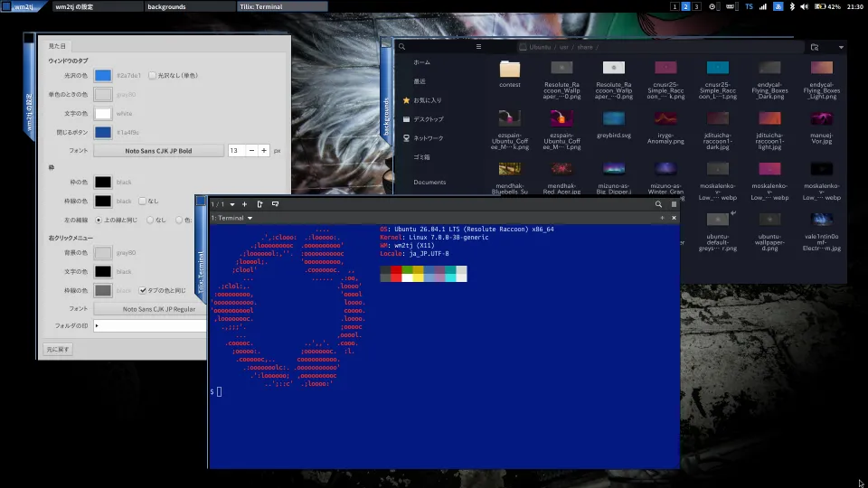The width and height of the screenshot is (868, 488).
Task: Open the Tilix session switcher dropdown arrow
Action: (232, 204)
